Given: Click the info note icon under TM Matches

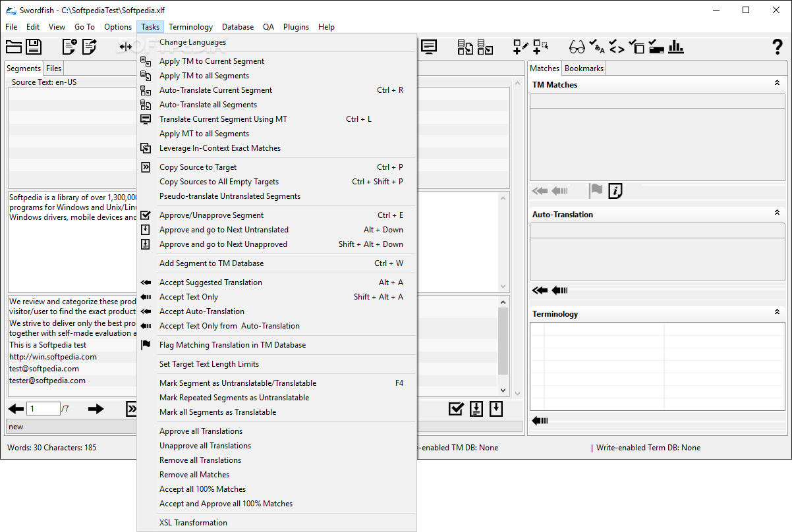Looking at the screenshot, I should 615,191.
